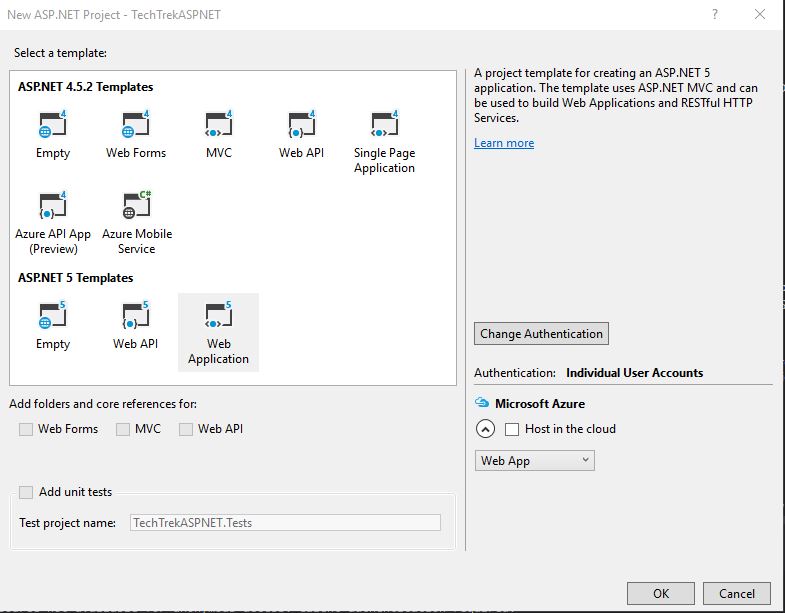The image size is (785, 613).
Task: Click the 'Add folders and core references for:' label
Action: pyautogui.click(x=103, y=404)
